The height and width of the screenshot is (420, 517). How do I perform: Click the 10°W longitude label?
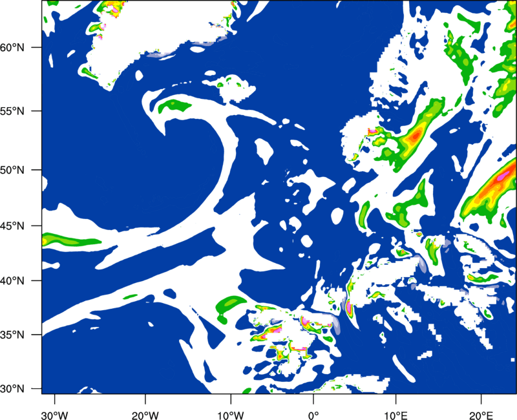pos(230,415)
